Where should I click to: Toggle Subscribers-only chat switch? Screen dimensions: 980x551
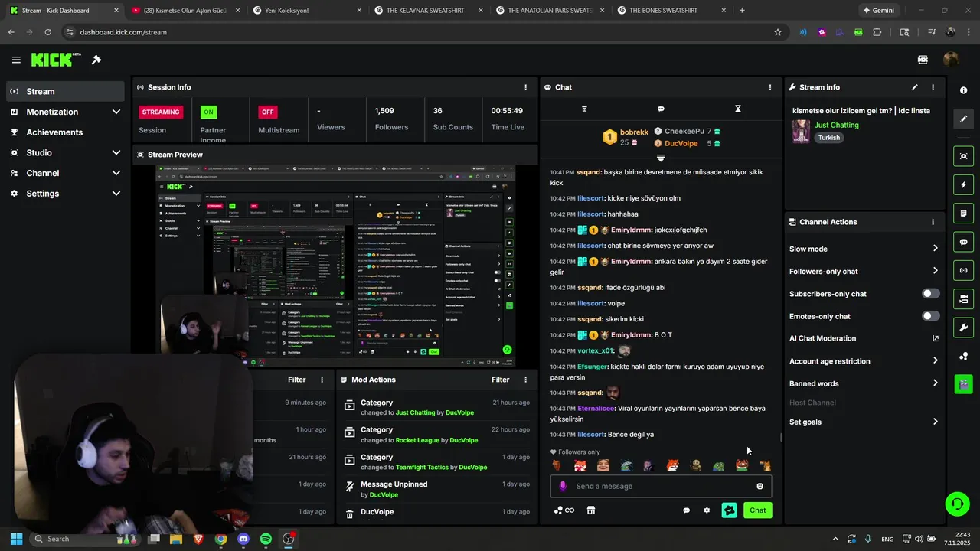930,294
